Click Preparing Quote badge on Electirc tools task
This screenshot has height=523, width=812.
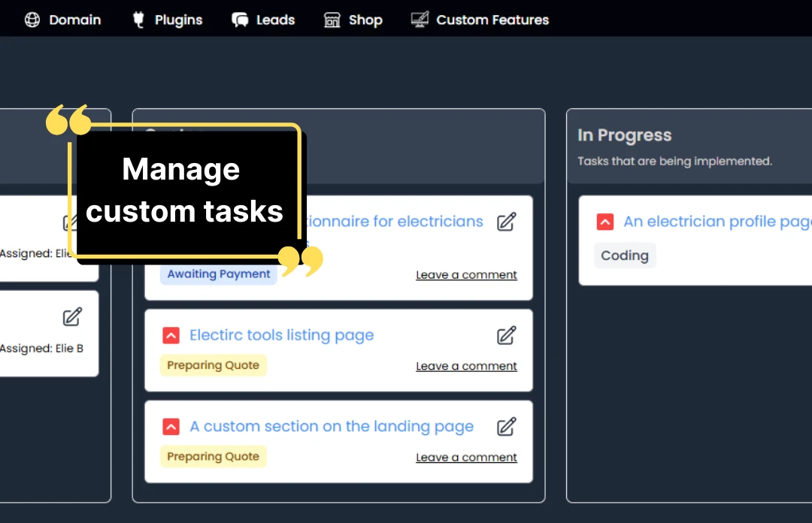[x=213, y=365]
